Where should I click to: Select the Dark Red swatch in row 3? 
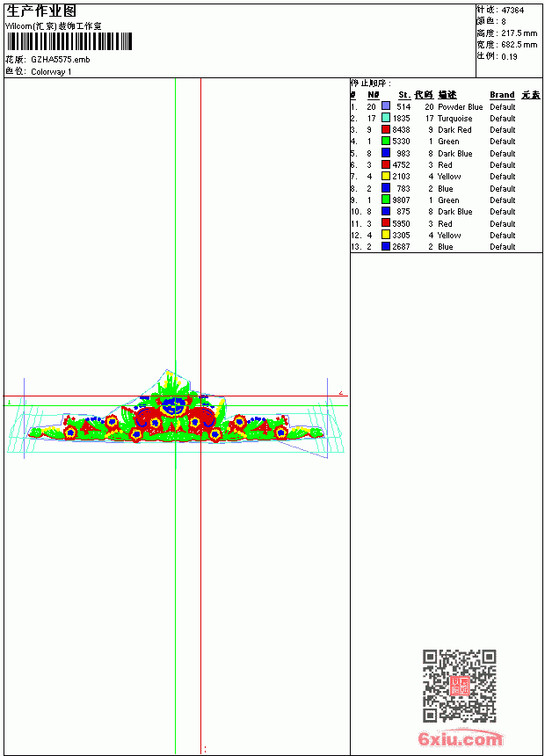coord(386,129)
